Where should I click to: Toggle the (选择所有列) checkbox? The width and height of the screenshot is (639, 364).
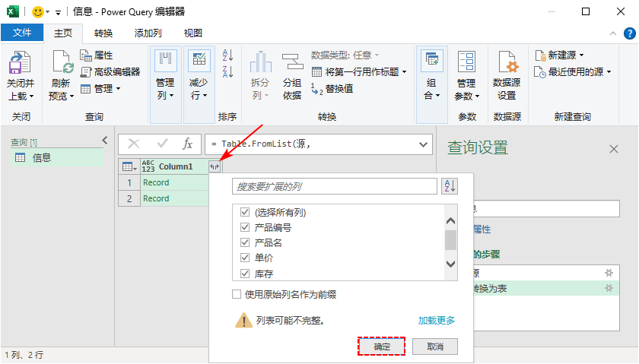pyautogui.click(x=245, y=212)
